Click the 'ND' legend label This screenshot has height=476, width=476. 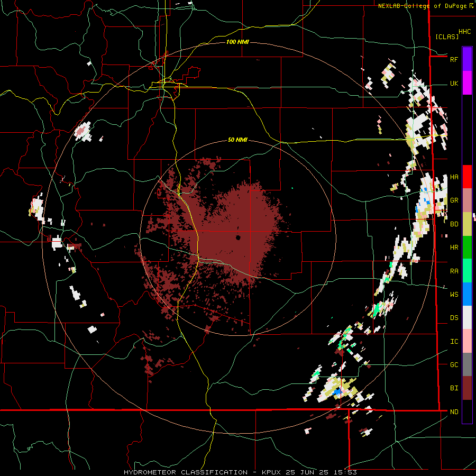point(454,412)
